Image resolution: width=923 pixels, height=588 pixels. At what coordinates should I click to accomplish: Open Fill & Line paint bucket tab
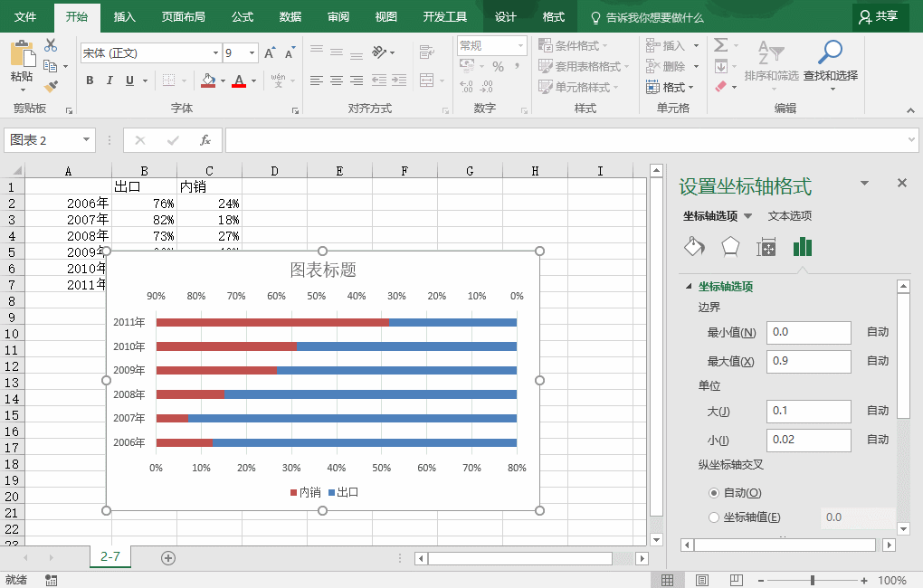pyautogui.click(x=693, y=247)
